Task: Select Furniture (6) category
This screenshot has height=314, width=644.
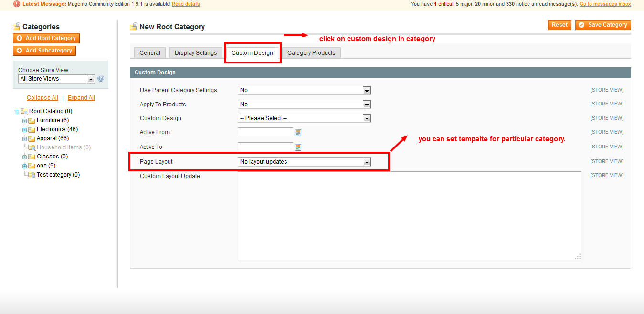Action: tap(53, 120)
